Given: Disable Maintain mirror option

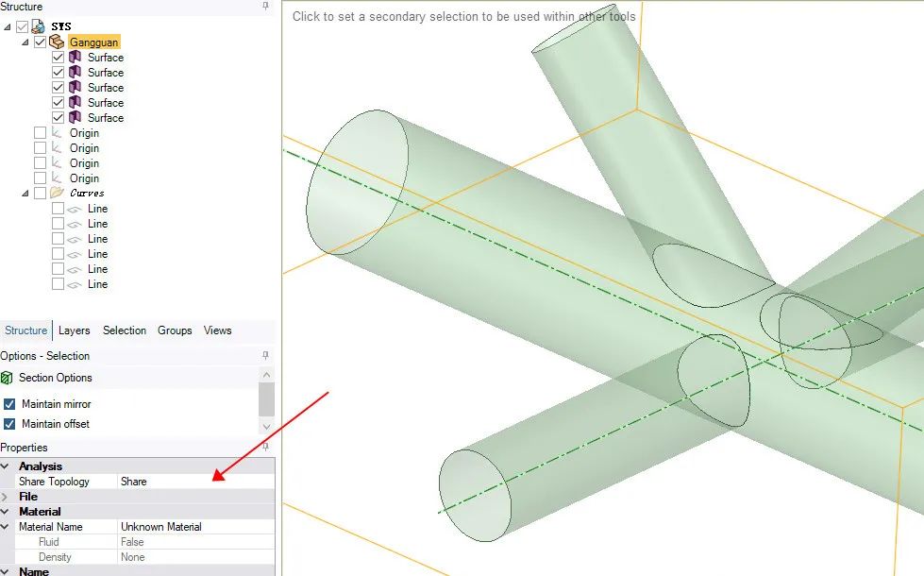Looking at the screenshot, I should (x=9, y=404).
